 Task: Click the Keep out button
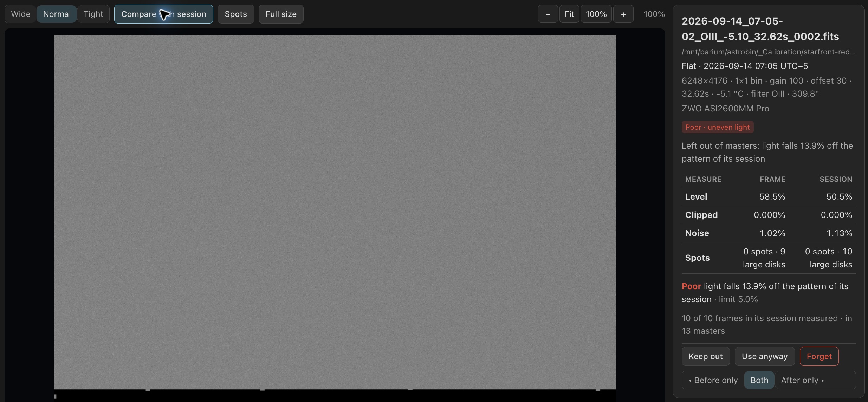click(x=705, y=356)
